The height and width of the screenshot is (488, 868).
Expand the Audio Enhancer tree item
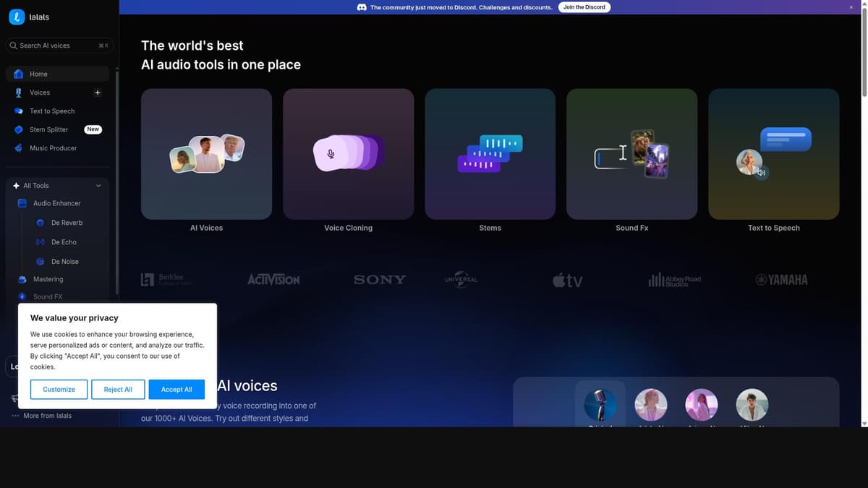[x=57, y=203]
